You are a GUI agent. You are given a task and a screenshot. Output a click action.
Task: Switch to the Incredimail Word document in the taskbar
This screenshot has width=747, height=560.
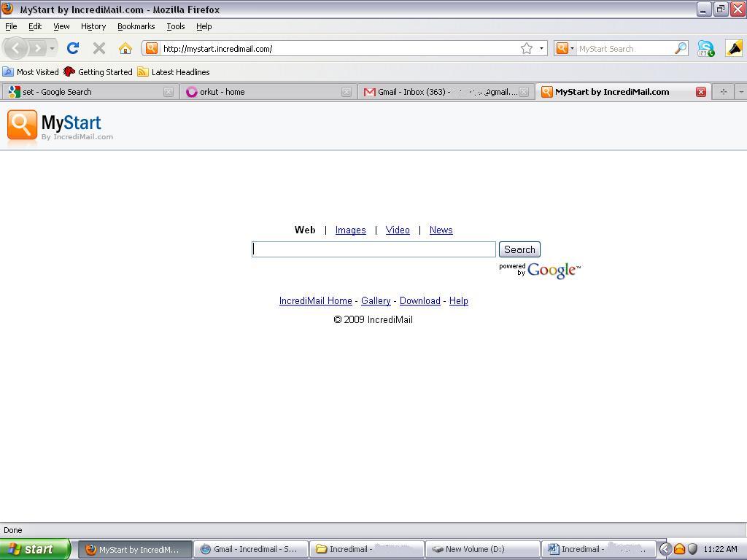pyautogui.click(x=598, y=549)
